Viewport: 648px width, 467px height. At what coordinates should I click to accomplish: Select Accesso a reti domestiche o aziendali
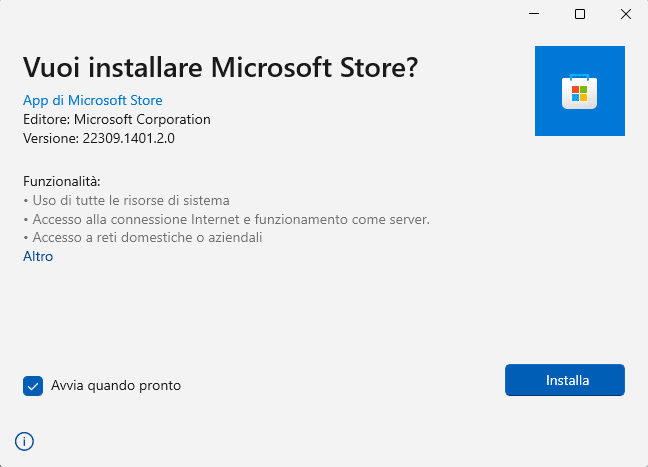[x=147, y=238]
